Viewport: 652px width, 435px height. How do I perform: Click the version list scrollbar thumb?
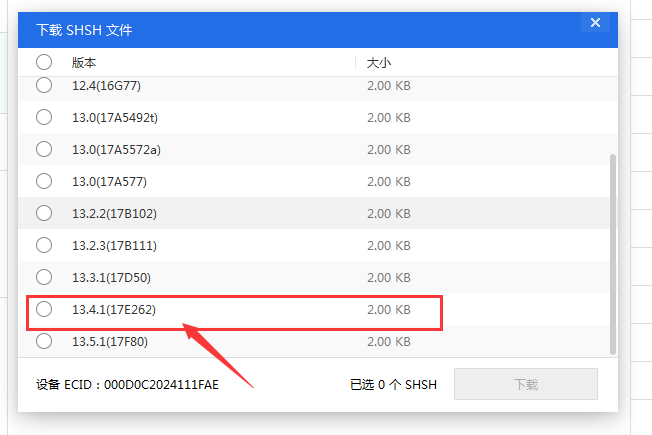(612, 255)
